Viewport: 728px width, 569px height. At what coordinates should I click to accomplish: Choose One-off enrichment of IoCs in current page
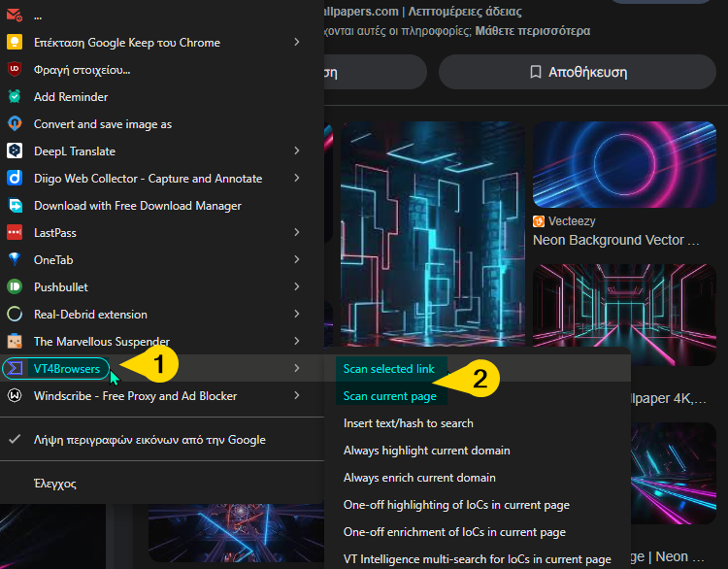tap(478, 532)
